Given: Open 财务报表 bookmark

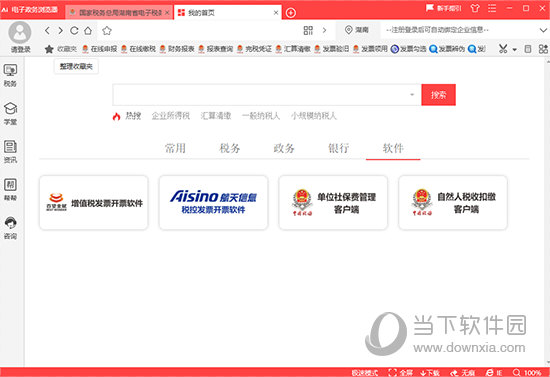Looking at the screenshot, I should coord(176,49).
